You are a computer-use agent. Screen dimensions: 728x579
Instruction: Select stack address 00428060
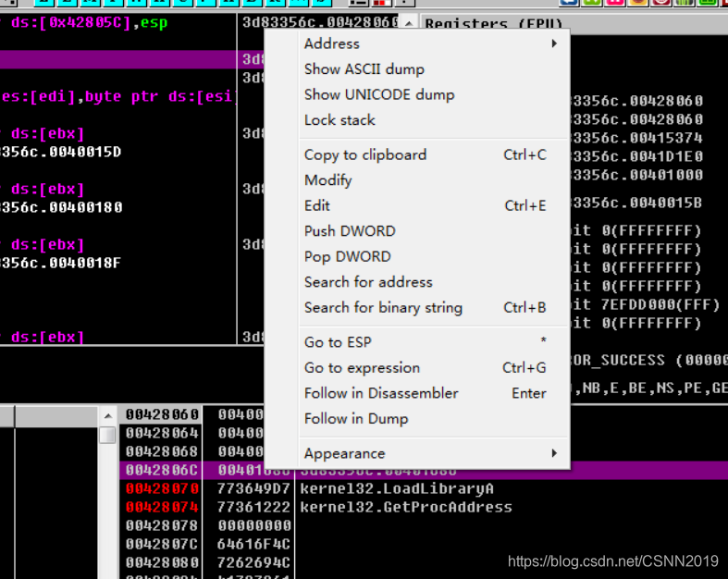tap(162, 414)
